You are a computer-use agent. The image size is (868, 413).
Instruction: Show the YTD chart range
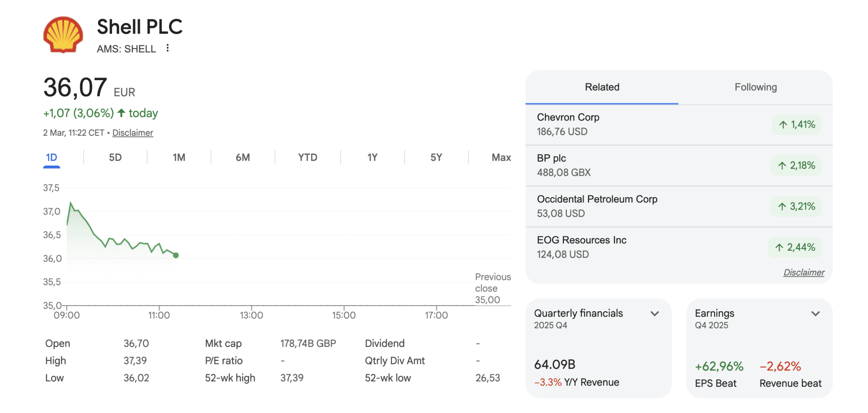pyautogui.click(x=308, y=157)
